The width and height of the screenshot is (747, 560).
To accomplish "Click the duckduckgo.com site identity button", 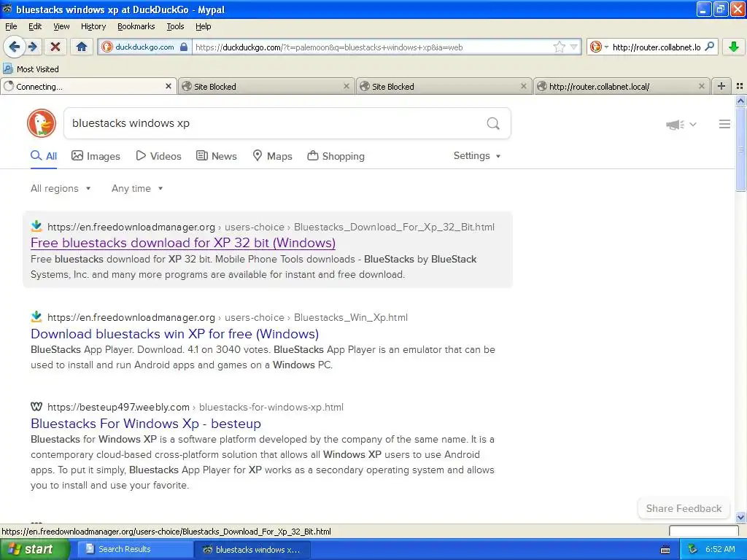I will (144, 47).
